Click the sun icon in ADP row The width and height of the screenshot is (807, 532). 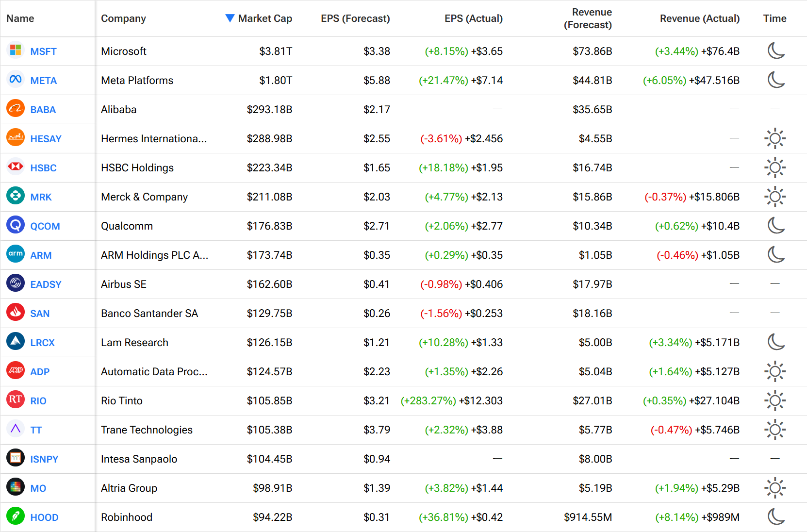pos(775,371)
